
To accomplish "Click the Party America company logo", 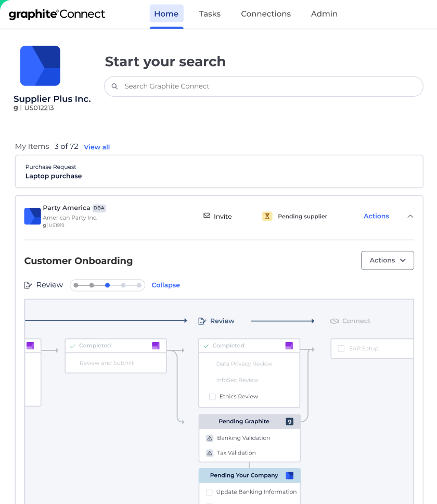I will click(x=32, y=216).
